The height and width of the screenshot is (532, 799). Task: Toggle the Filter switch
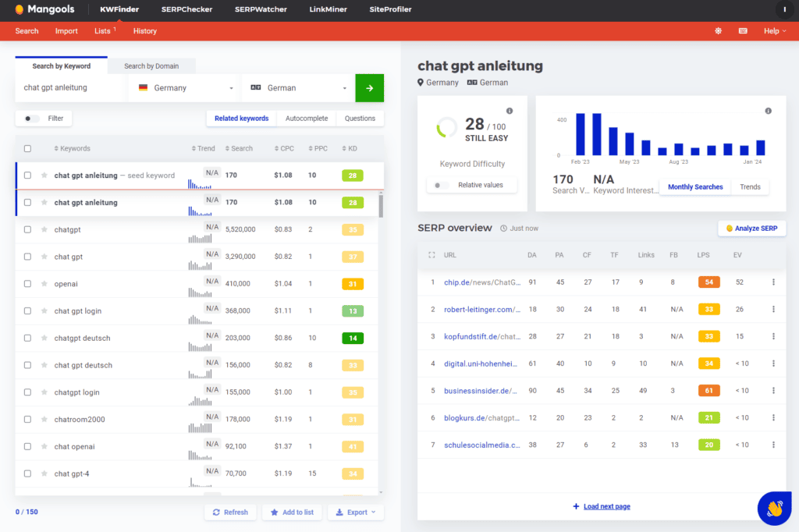tap(31, 119)
